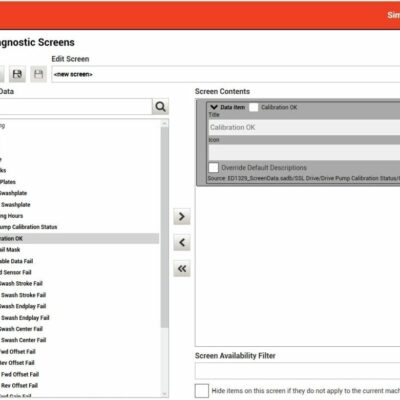Click the scroll up arrow of data list
400x400 pixels.
[164, 123]
